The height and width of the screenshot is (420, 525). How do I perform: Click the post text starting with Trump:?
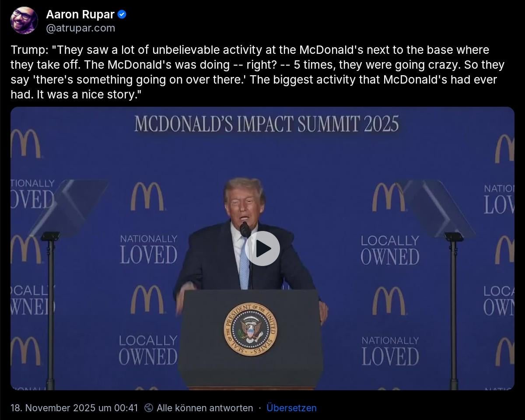click(x=258, y=72)
